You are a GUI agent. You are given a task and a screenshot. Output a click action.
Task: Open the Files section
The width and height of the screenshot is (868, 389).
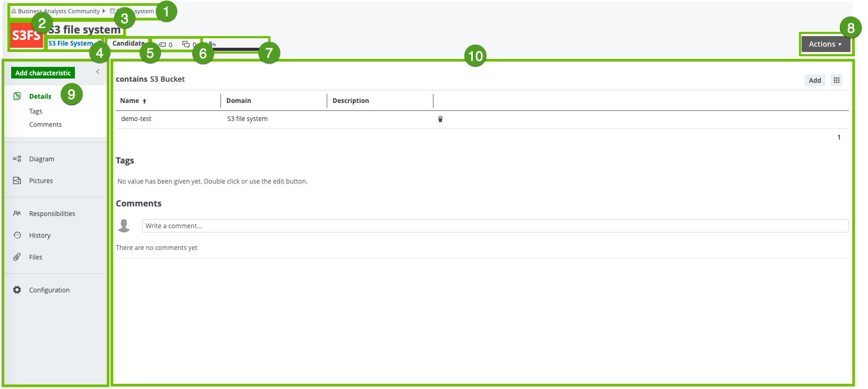click(x=36, y=257)
